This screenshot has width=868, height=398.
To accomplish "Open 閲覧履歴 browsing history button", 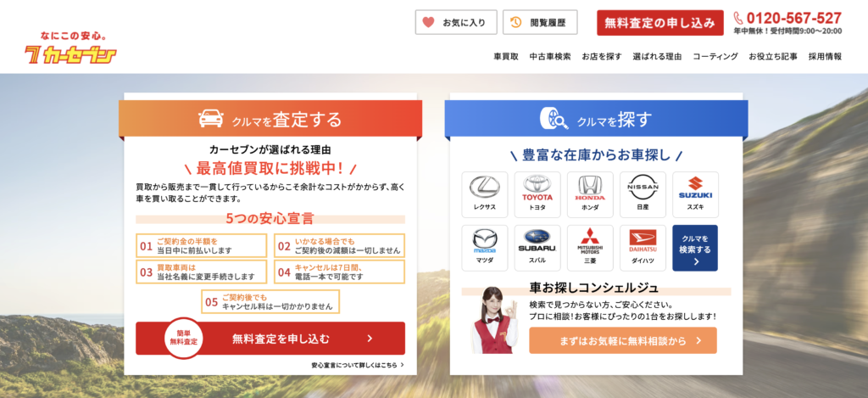I will click(539, 22).
